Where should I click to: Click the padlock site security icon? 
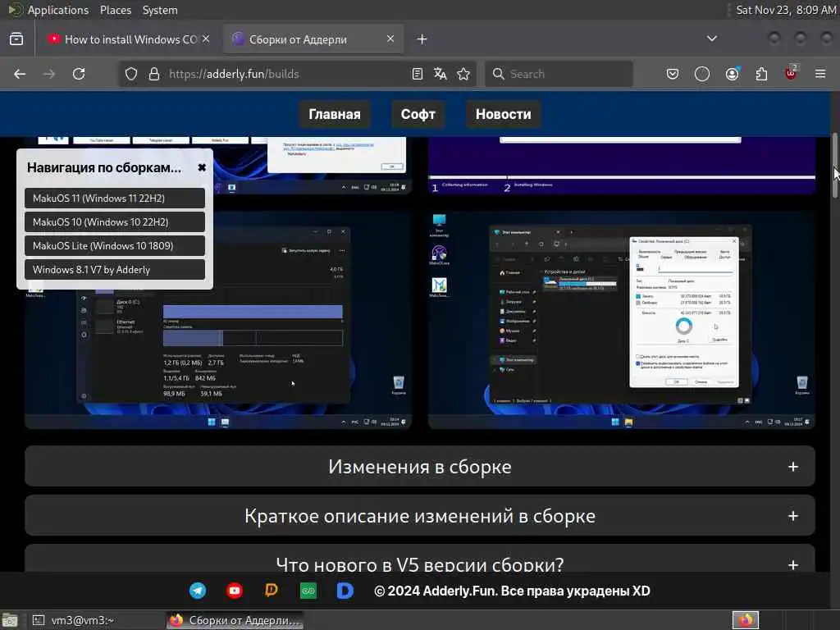pyautogui.click(x=154, y=74)
